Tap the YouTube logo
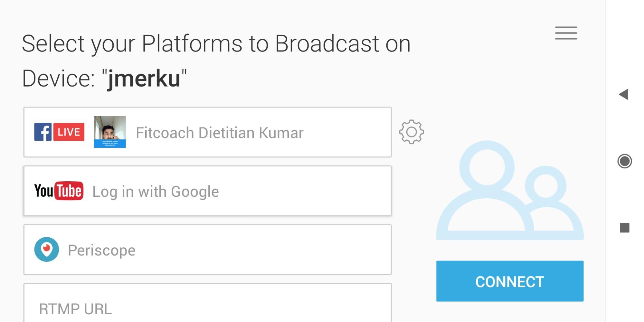 [59, 191]
